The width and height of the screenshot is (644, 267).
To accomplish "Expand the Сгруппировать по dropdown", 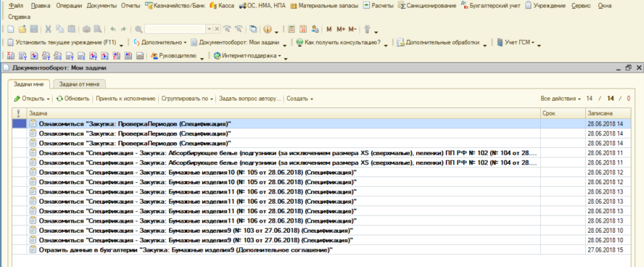I will coord(187,99).
